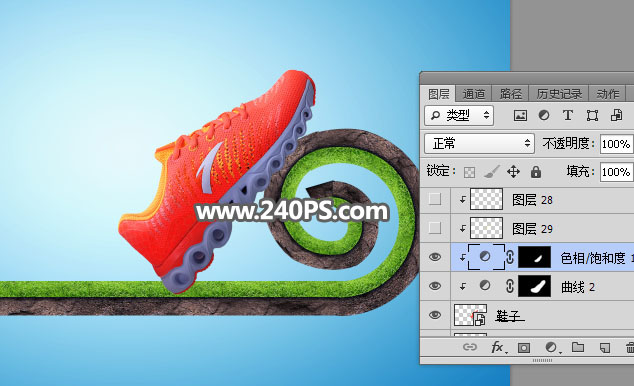The image size is (634, 386).
Task: Click the 填充 value field
Action: click(616, 172)
